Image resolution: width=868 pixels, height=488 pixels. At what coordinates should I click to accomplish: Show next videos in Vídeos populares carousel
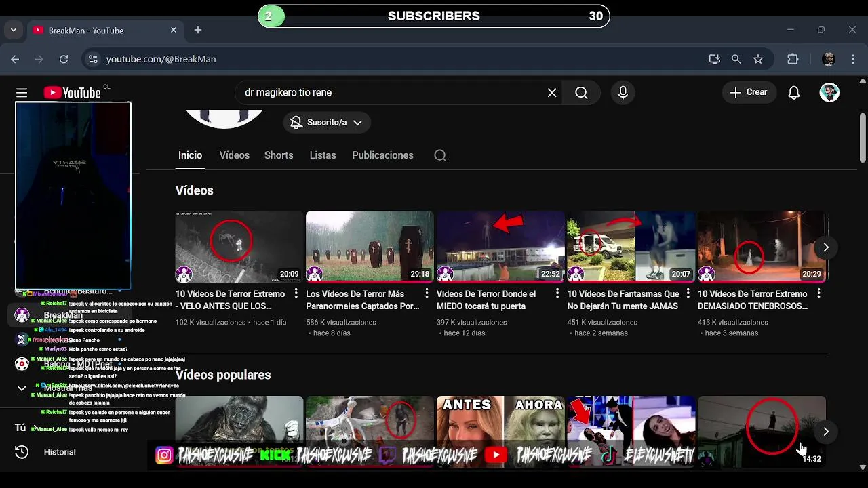825,432
